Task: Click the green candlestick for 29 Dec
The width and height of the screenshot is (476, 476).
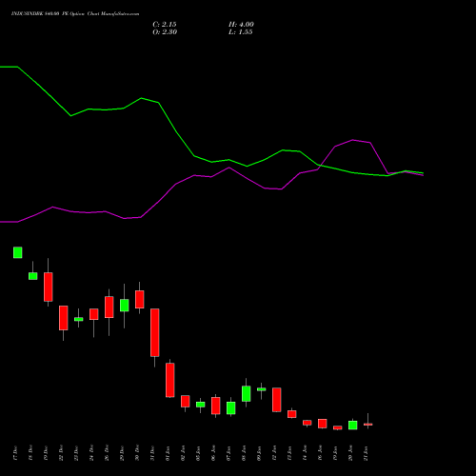Action: 125,306
